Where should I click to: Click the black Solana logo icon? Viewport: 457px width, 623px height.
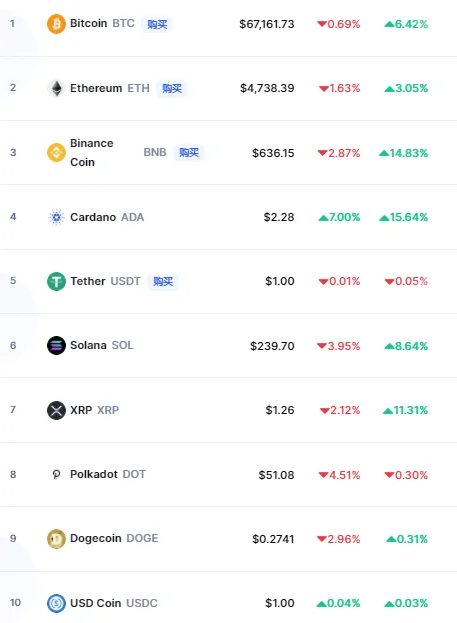click(x=56, y=346)
